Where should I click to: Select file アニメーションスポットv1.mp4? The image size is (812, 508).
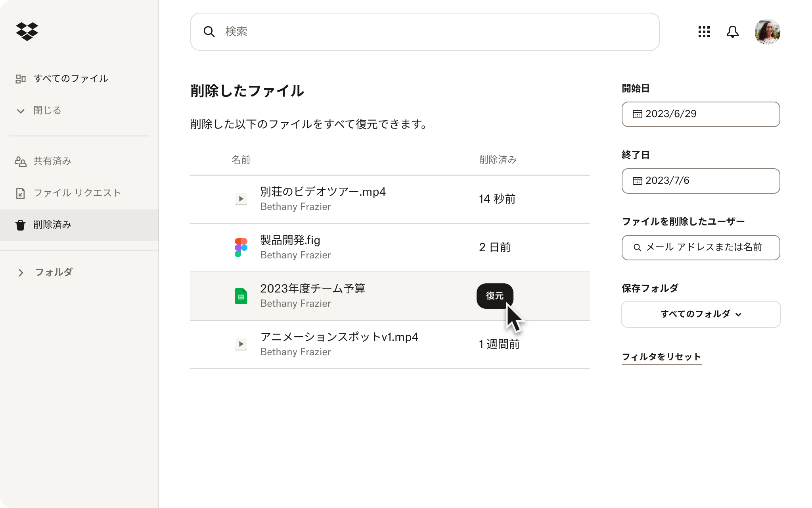[339, 337]
